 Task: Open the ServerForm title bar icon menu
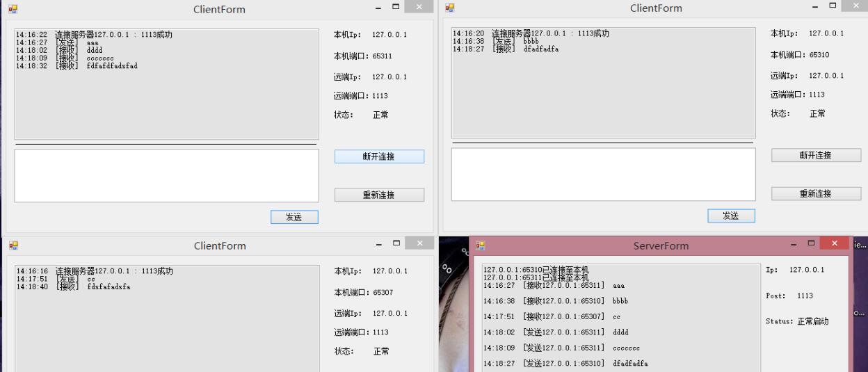480,245
